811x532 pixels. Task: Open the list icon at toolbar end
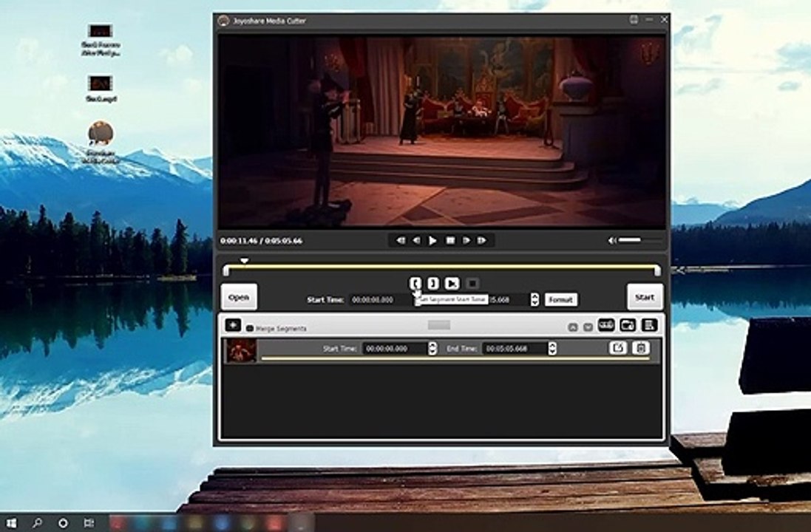click(649, 325)
